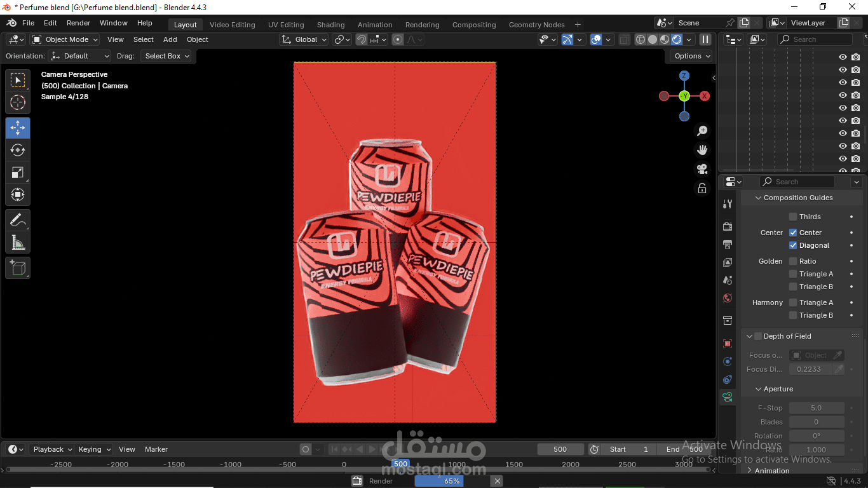Open the Keying dropdown

[94, 449]
